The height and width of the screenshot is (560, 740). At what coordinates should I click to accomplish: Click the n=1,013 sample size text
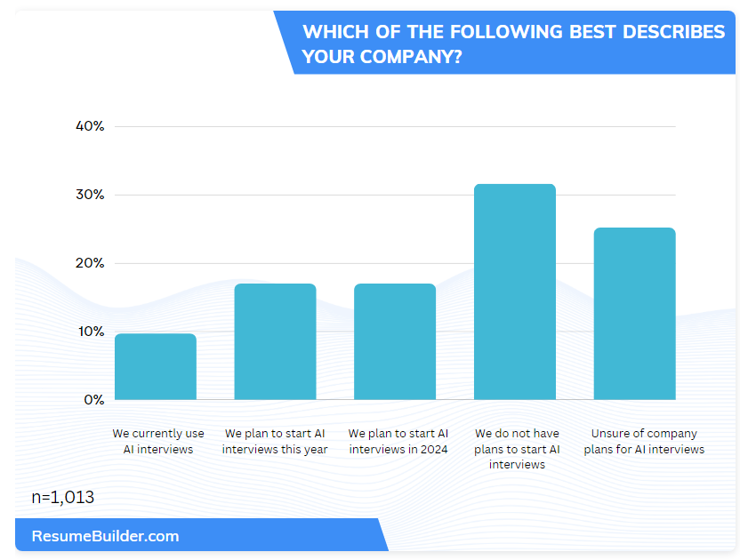coord(63,498)
